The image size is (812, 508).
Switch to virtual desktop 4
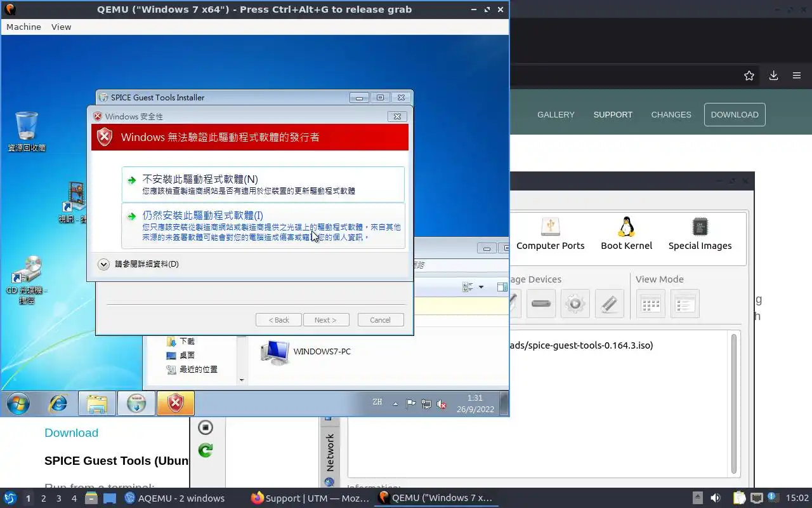click(74, 498)
